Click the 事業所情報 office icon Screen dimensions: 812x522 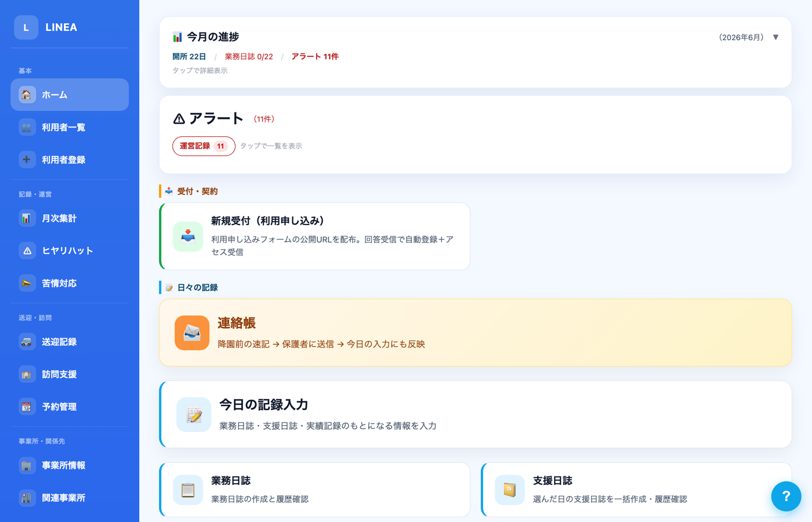point(27,465)
